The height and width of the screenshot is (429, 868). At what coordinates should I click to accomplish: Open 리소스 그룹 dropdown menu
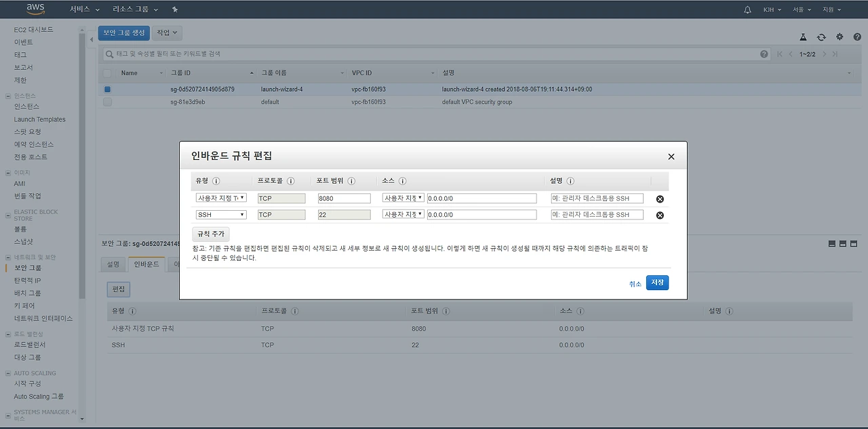click(x=136, y=9)
